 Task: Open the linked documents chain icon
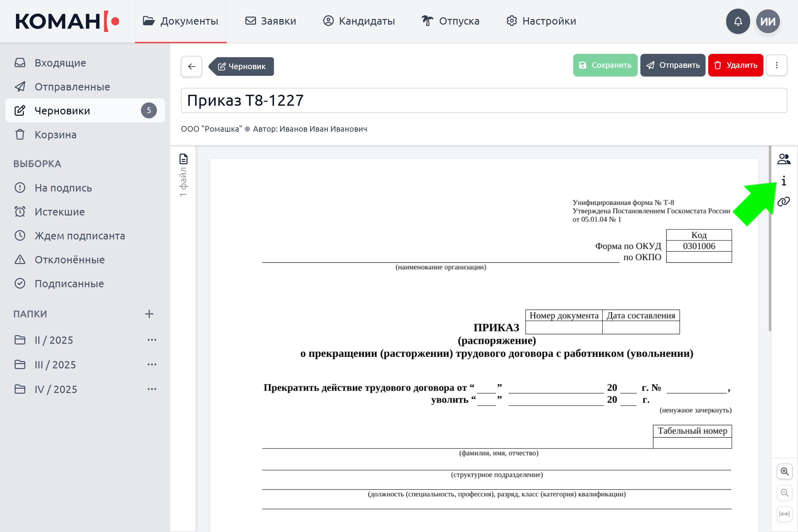pos(783,201)
